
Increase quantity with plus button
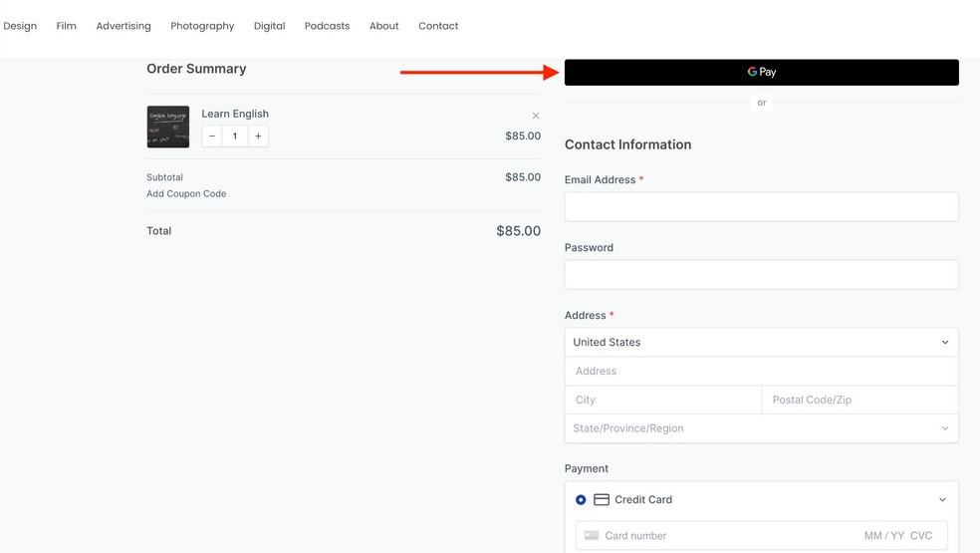pyautogui.click(x=258, y=136)
